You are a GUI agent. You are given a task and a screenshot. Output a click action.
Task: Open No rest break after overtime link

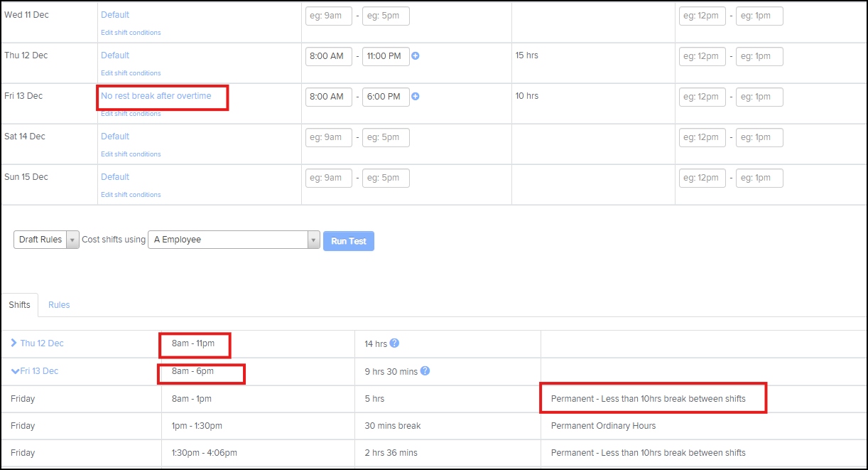[x=156, y=96]
